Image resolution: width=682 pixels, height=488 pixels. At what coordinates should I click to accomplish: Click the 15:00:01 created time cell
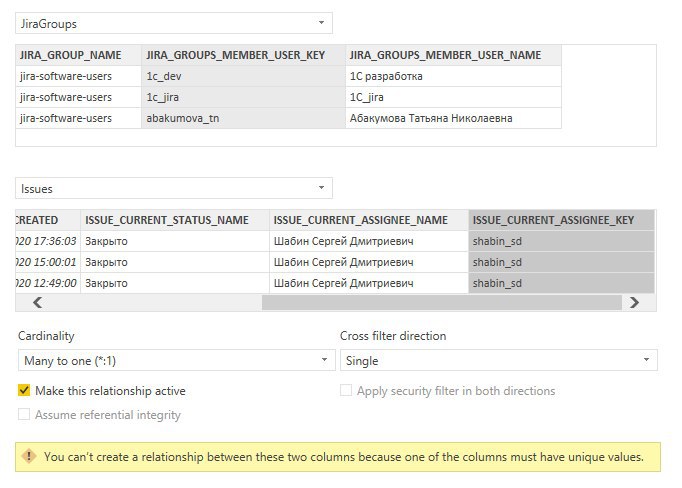click(x=48, y=262)
